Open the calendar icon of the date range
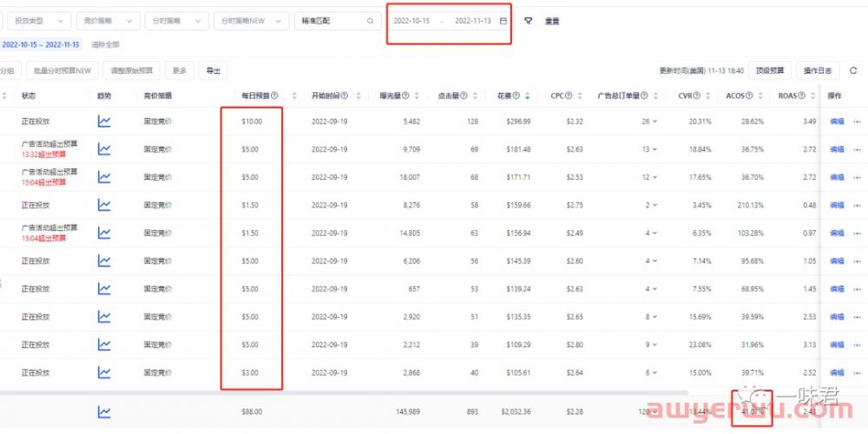The width and height of the screenshot is (868, 434). pos(503,21)
